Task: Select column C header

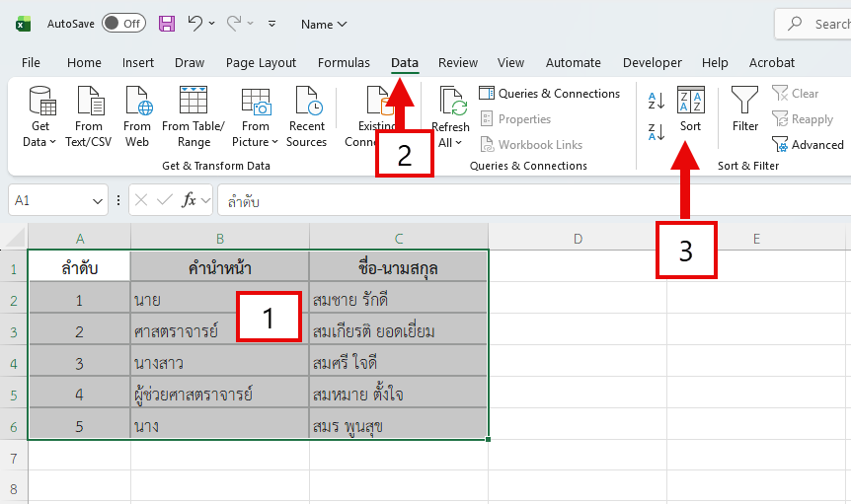Action: (399, 239)
